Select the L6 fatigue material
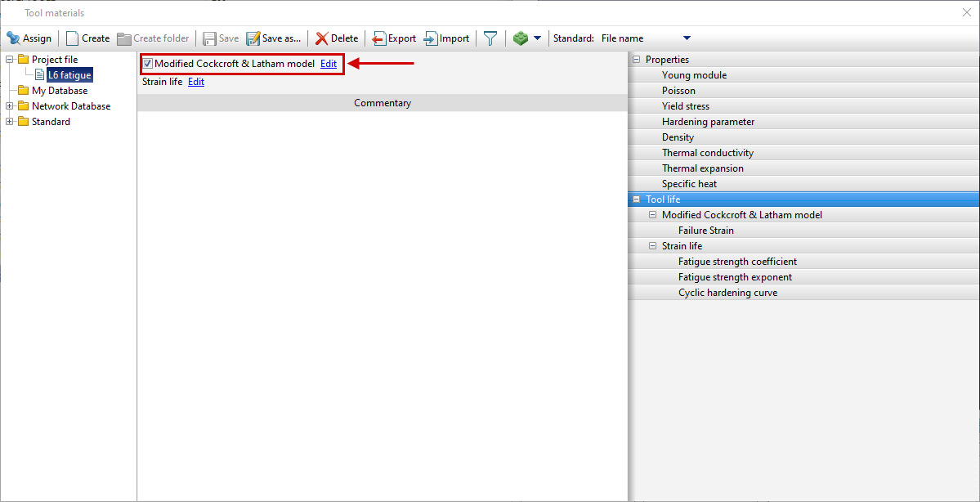This screenshot has height=502, width=980. pyautogui.click(x=68, y=74)
